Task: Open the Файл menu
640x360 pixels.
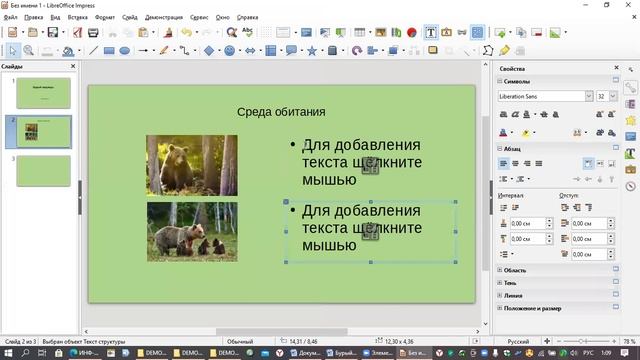Action: tap(10, 17)
